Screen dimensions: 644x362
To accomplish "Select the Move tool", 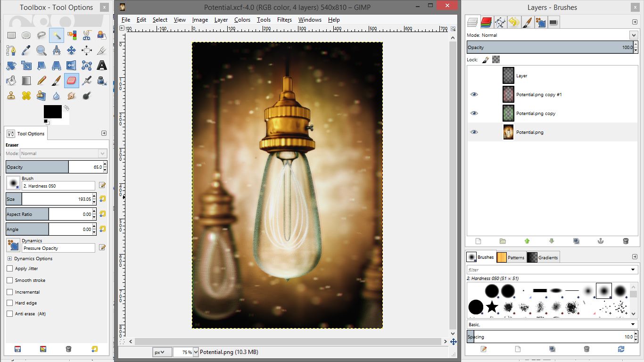I will (x=72, y=50).
